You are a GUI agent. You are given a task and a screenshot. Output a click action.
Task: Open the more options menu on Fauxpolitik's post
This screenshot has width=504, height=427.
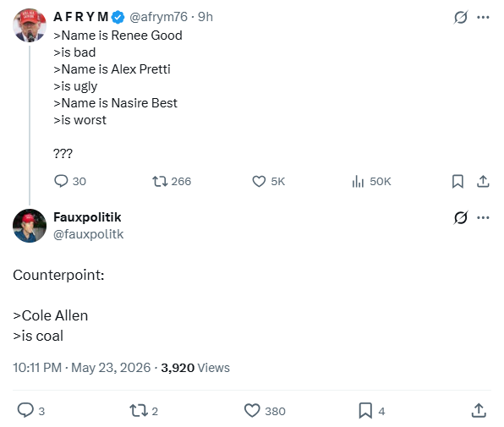coord(483,217)
